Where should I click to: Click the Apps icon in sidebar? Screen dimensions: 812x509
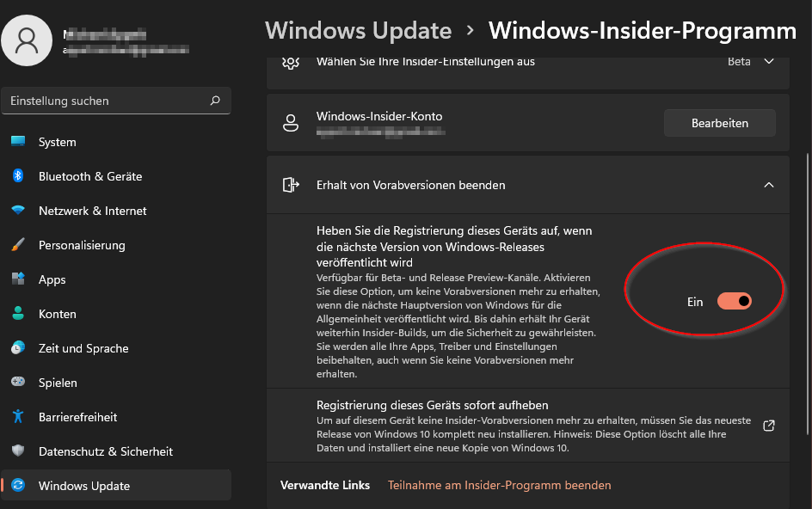pyautogui.click(x=18, y=279)
